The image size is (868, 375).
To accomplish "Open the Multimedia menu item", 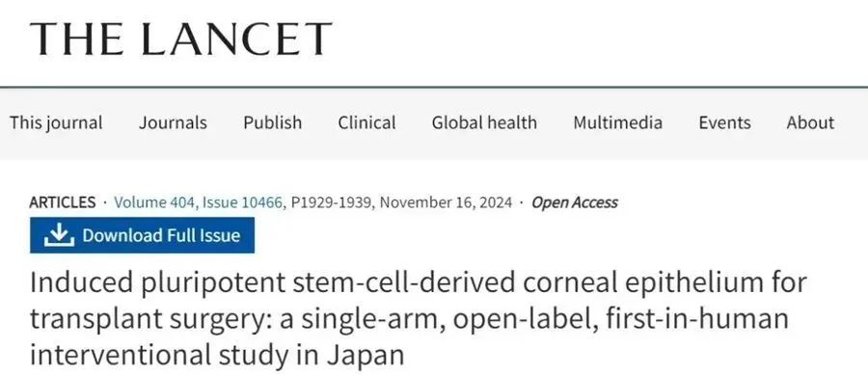I will click(618, 122).
